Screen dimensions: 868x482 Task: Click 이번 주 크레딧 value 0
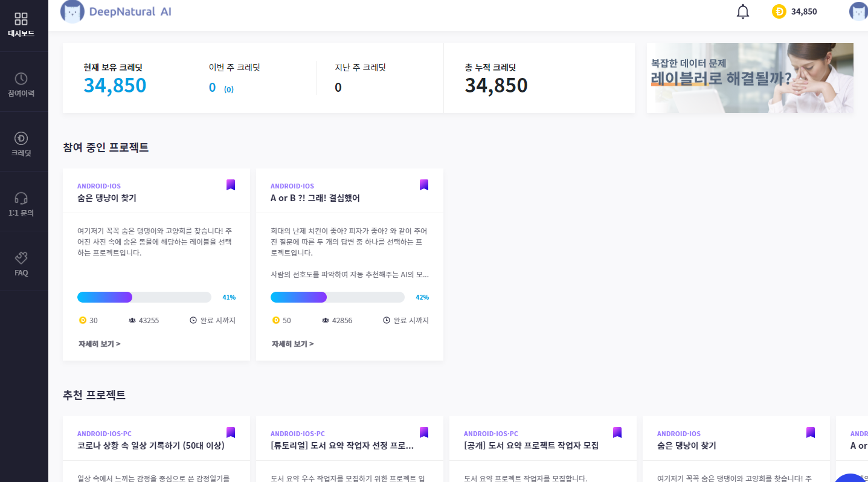(x=212, y=88)
